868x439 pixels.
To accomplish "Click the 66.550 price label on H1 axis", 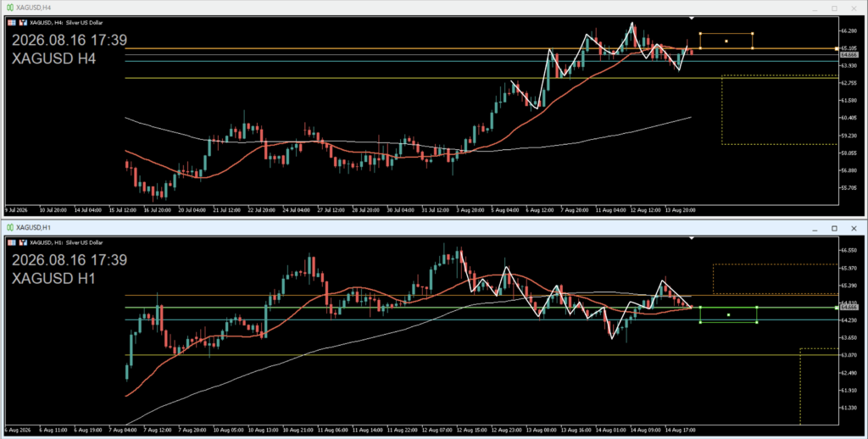I will [849, 250].
